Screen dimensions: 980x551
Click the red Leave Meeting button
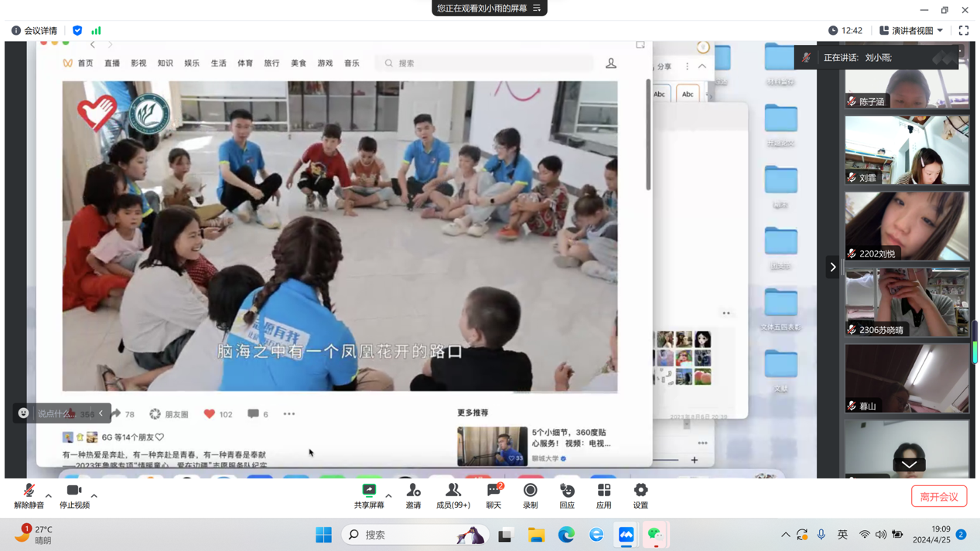click(938, 497)
